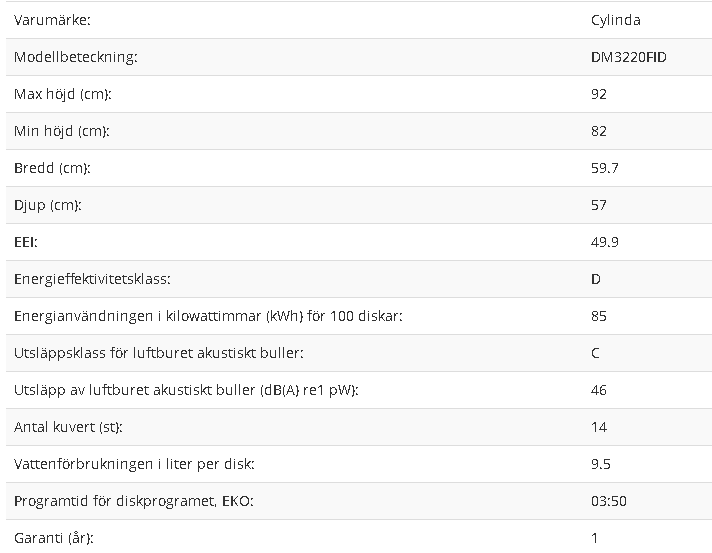Select the Cylinda brand value
712x553 pixels.
click(x=616, y=21)
